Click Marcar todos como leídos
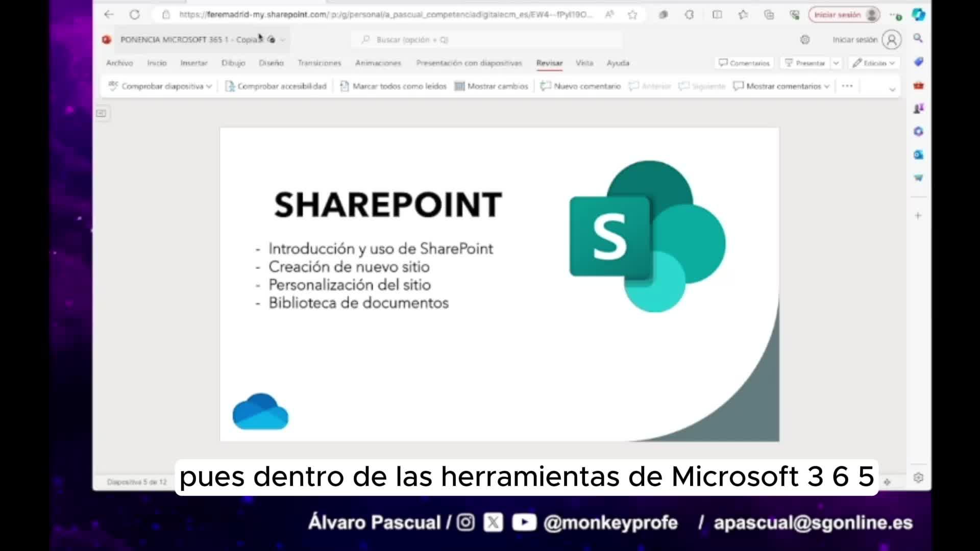Viewport: 980px width, 551px height. click(393, 86)
